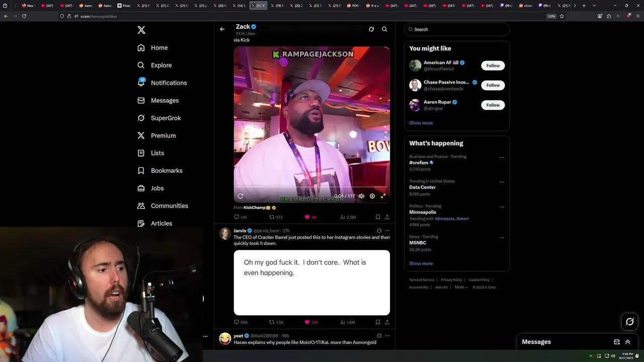
Task: Open more options for #crofam trend
Action: [x=502, y=157]
